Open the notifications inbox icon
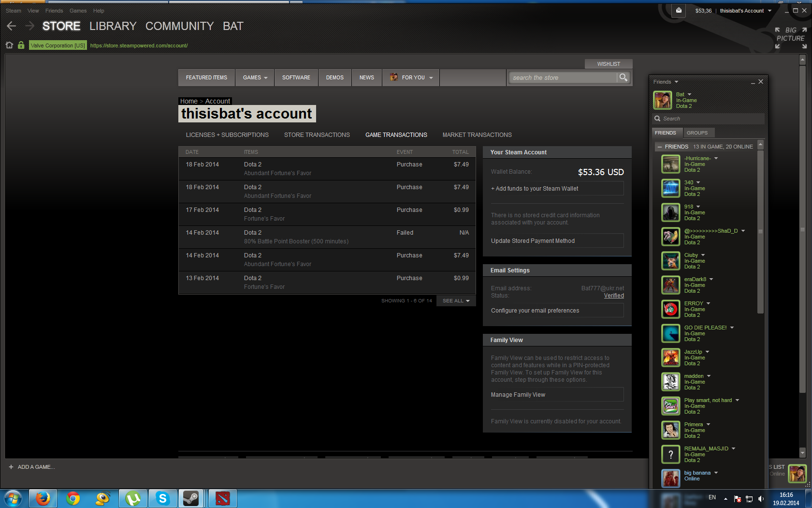This screenshot has height=508, width=812. pos(679,10)
